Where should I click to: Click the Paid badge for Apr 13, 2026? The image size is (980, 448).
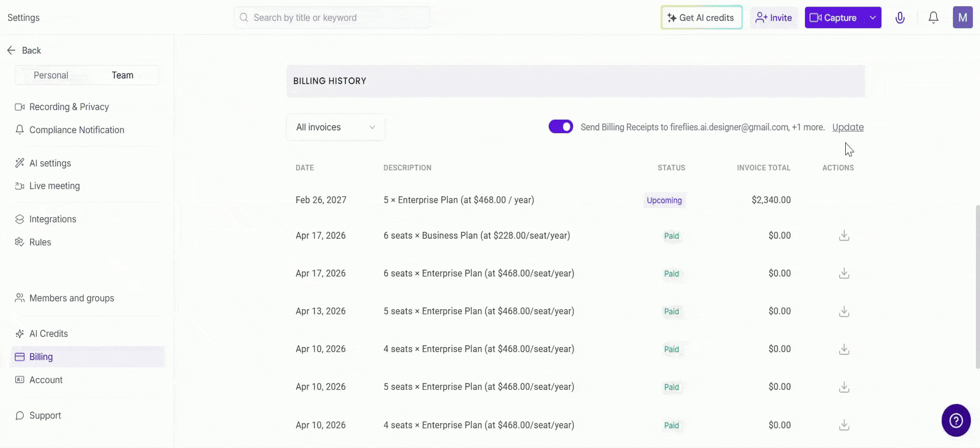[671, 311]
